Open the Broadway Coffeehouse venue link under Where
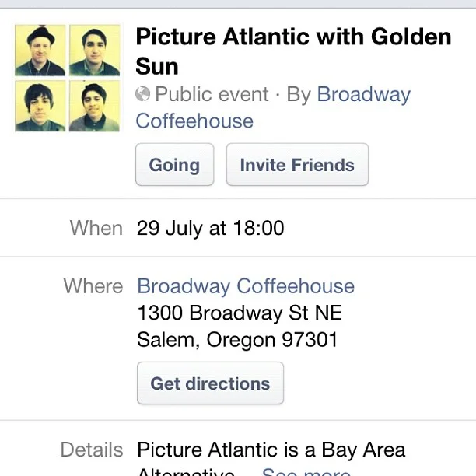 [246, 286]
